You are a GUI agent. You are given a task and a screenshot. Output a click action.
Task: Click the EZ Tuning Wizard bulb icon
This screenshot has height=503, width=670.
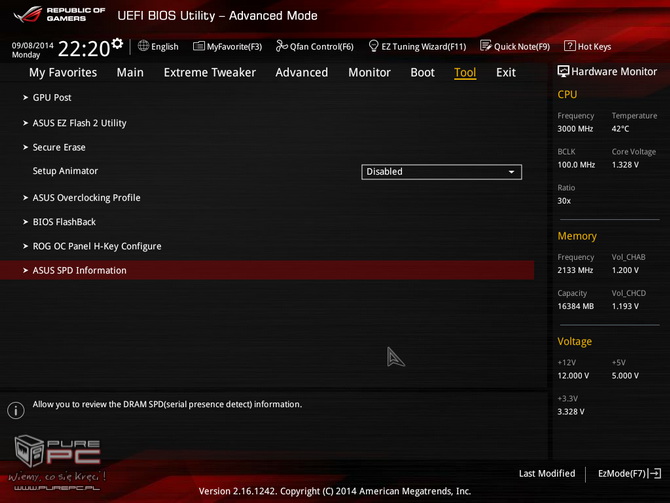(x=373, y=46)
